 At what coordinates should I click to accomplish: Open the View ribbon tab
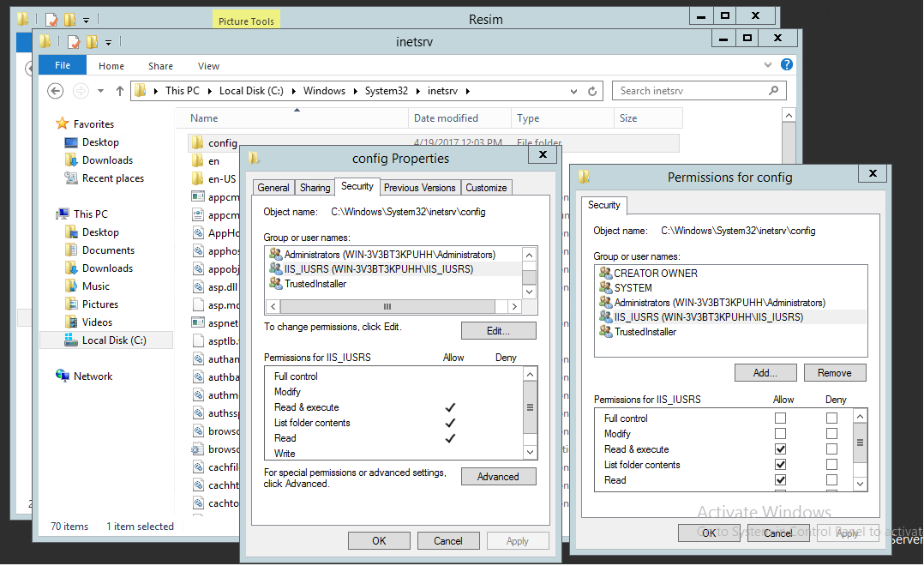208,66
